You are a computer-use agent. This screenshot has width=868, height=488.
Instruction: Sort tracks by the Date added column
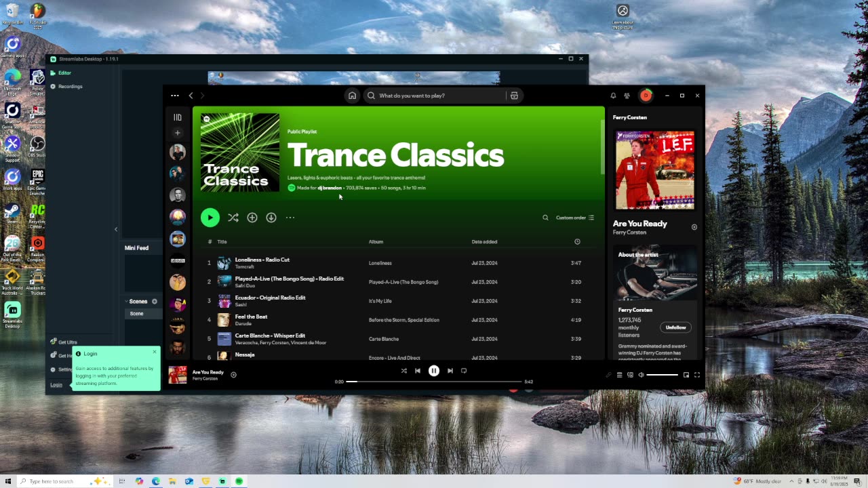click(x=484, y=242)
